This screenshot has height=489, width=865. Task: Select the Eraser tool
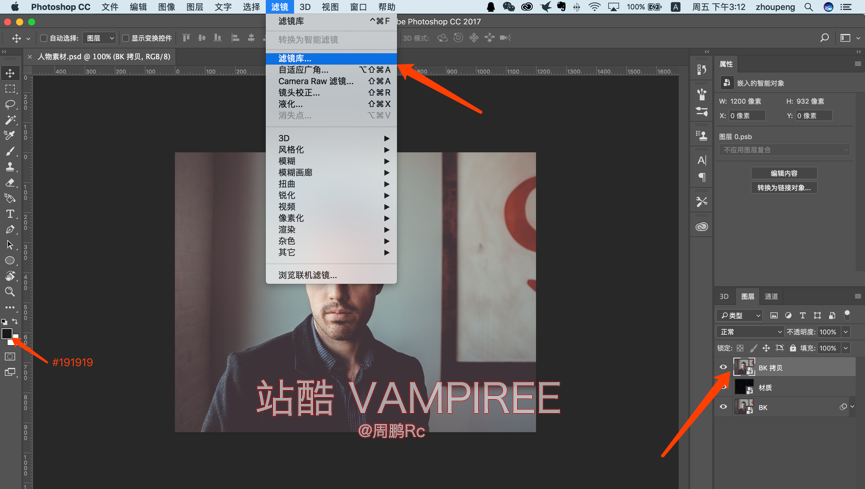tap(10, 183)
